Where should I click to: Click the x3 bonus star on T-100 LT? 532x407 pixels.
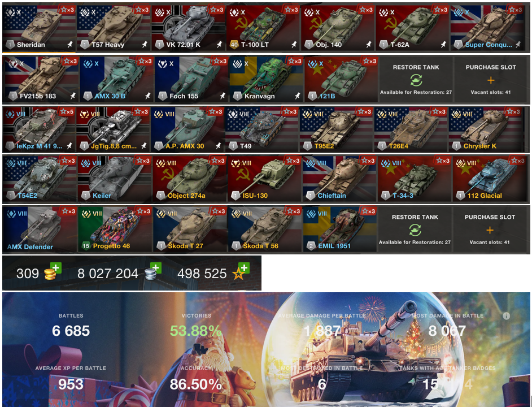[x=291, y=10]
